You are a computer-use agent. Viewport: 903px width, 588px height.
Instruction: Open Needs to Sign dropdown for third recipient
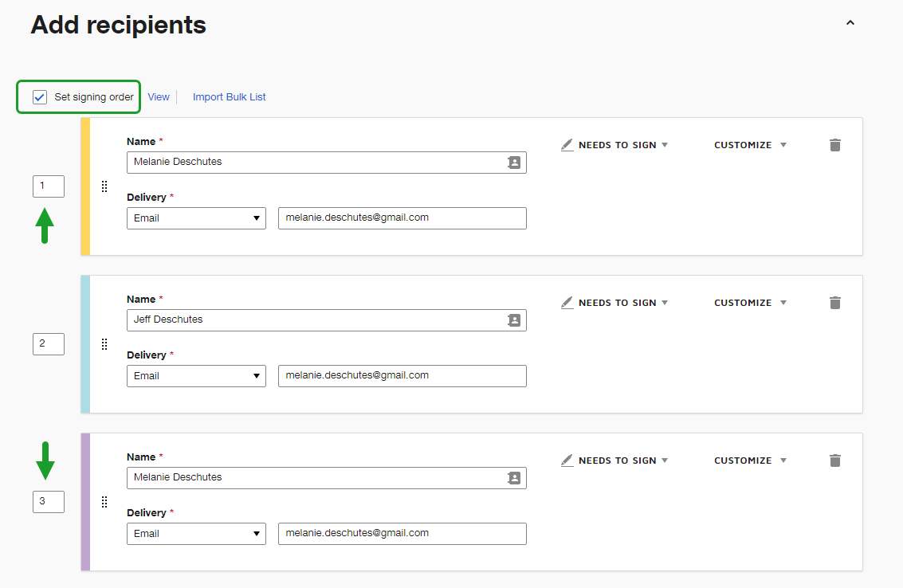click(615, 461)
